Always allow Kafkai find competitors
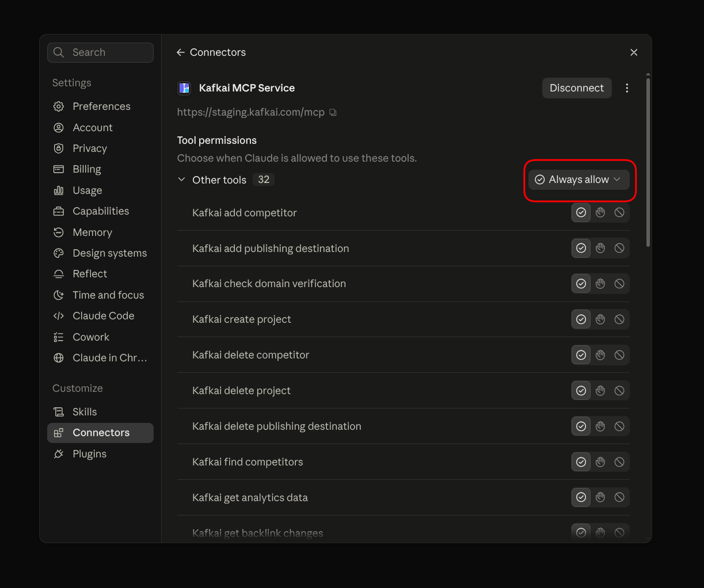This screenshot has height=588, width=704. [581, 462]
